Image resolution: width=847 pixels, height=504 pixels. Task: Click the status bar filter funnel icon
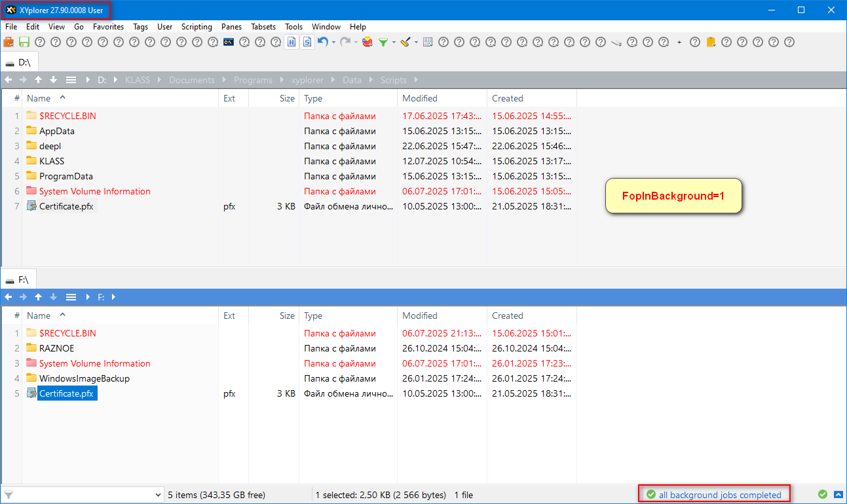[x=9, y=495]
